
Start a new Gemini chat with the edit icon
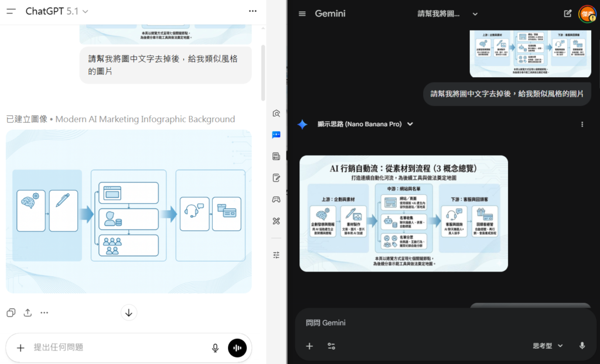[x=567, y=13]
